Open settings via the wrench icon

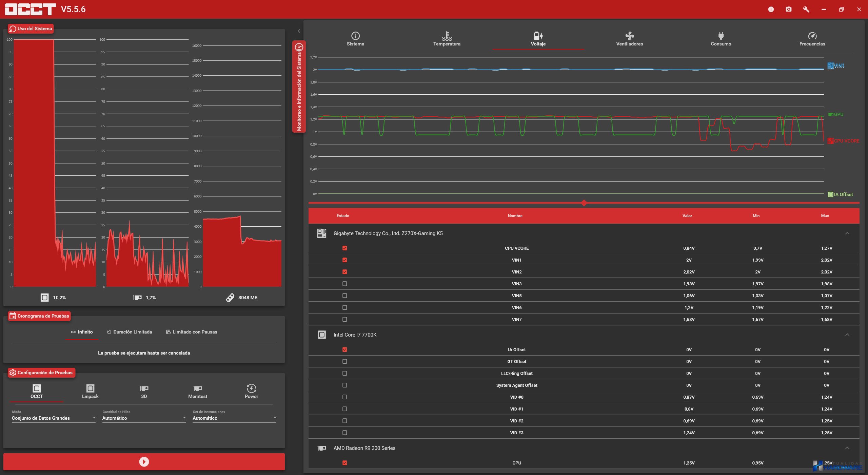click(x=806, y=9)
